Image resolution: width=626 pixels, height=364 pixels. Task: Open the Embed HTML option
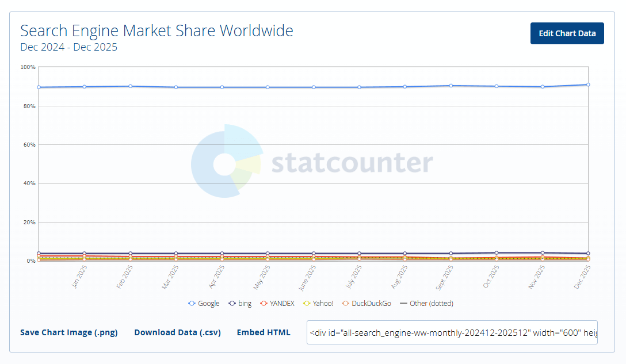click(x=264, y=332)
